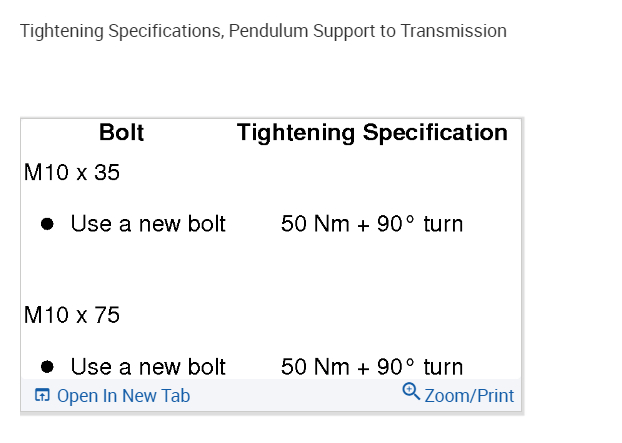The height and width of the screenshot is (443, 622).
Task: Click the blank row between the two bolt entries
Action: (271, 270)
